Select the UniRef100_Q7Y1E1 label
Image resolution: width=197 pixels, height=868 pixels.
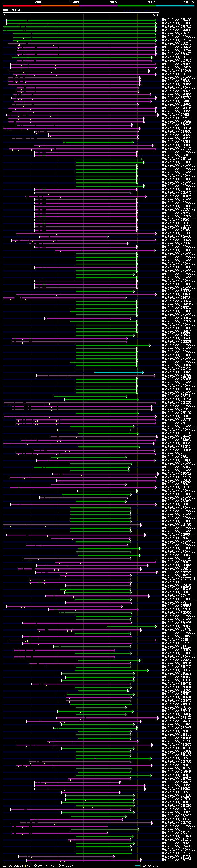(x=177, y=118)
